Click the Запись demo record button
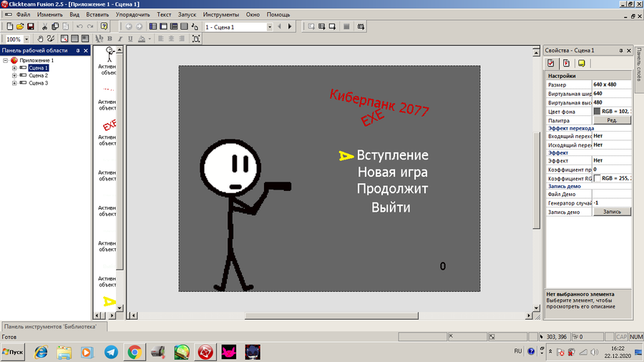The image size is (644, 362). coord(612,212)
